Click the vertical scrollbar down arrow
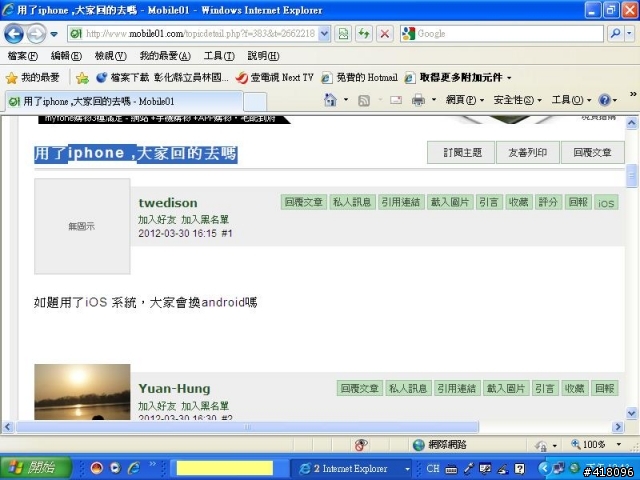 coord(631,413)
